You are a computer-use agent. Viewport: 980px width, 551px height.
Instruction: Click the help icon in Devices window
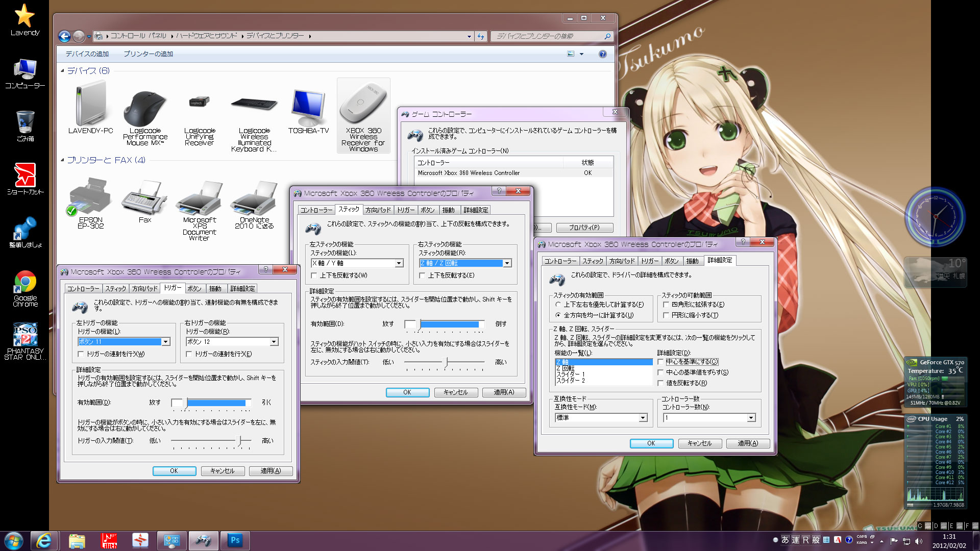pyautogui.click(x=603, y=54)
